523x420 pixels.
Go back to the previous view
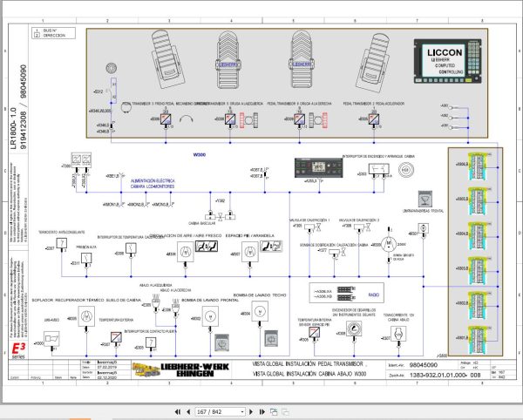274,412
